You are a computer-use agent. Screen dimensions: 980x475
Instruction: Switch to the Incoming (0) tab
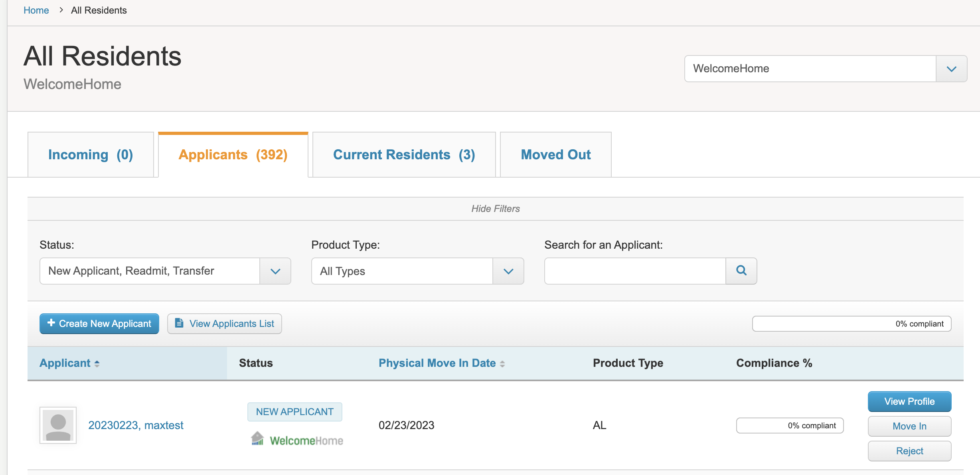pos(91,154)
